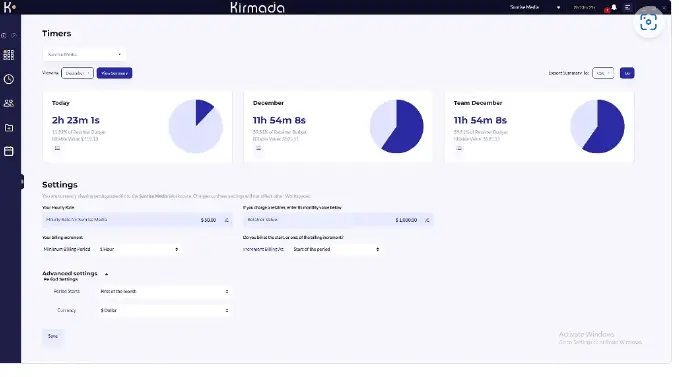Click the first small icon above sidebar grid

[x=4, y=35]
